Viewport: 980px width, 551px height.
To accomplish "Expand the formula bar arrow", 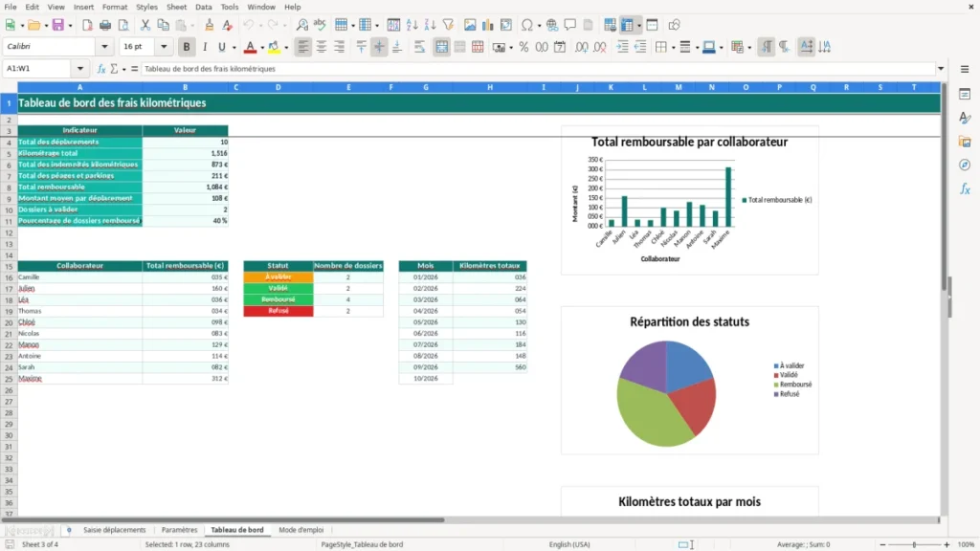I will pyautogui.click(x=941, y=69).
